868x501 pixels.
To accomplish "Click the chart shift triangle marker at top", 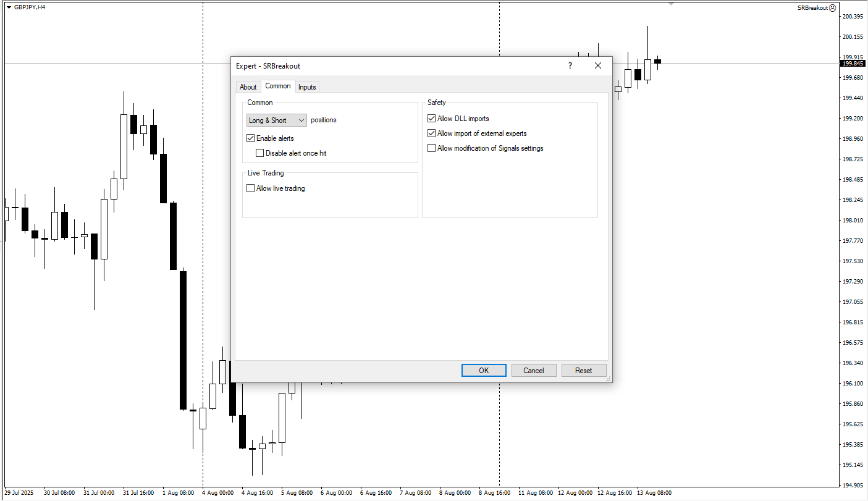I will point(672,4).
